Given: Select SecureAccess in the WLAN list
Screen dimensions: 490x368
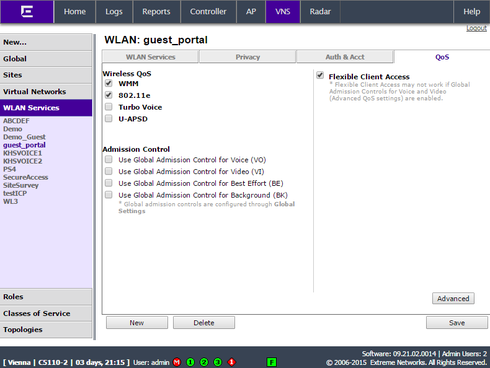Looking at the screenshot, I should pyautogui.click(x=26, y=177).
